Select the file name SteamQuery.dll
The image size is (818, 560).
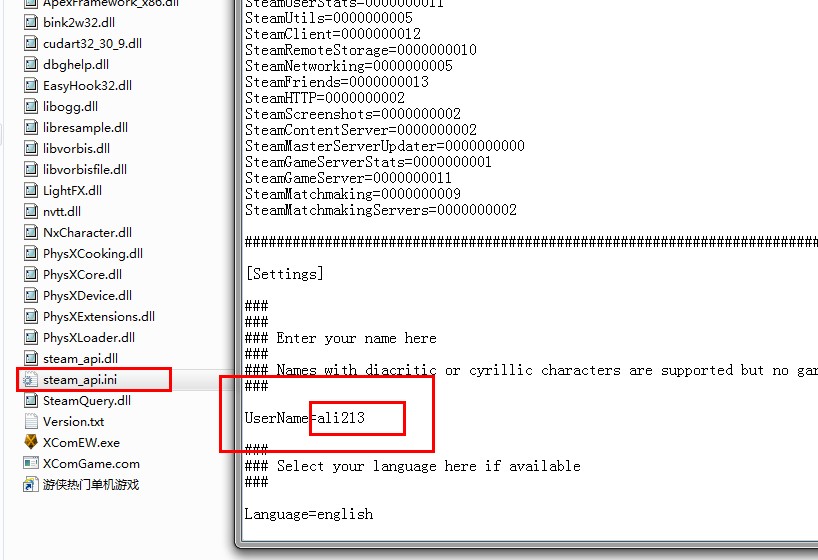tap(87, 401)
